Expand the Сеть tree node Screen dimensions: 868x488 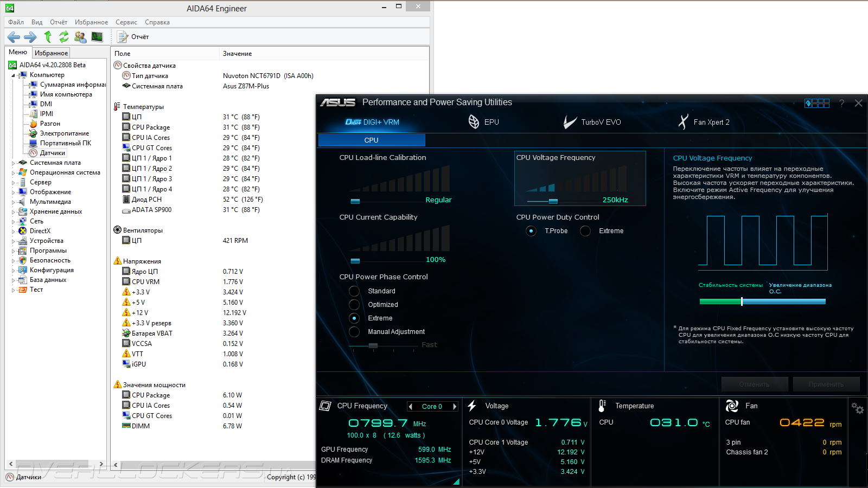tap(13, 221)
